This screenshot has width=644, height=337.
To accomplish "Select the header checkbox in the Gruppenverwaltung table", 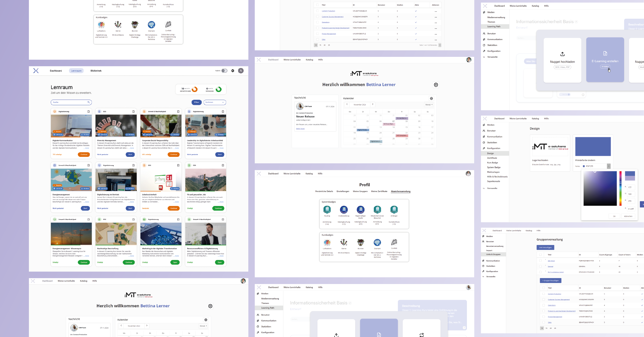I will click(541, 255).
